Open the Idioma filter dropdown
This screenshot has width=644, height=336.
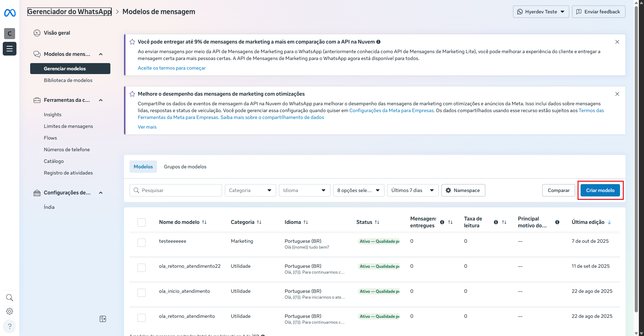(304, 190)
